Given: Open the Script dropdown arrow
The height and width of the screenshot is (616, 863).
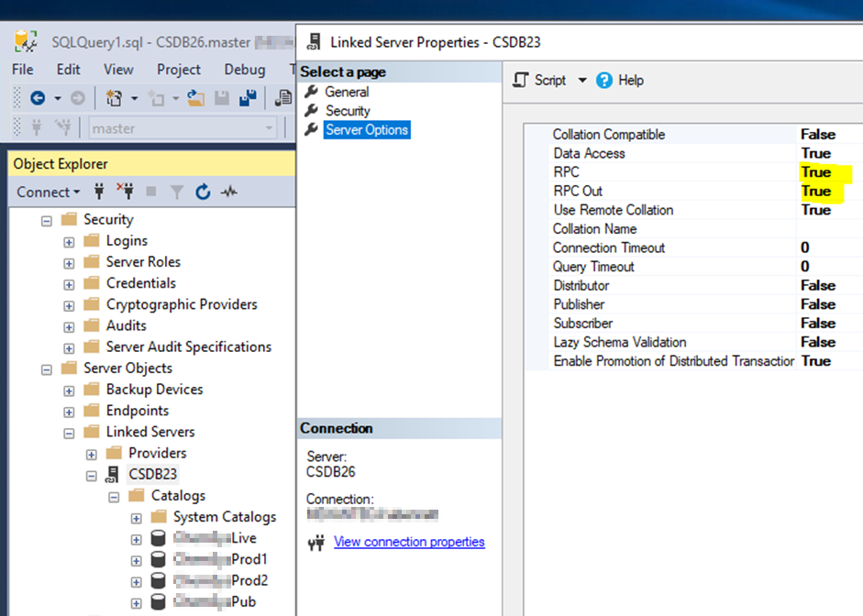Looking at the screenshot, I should click(x=581, y=81).
